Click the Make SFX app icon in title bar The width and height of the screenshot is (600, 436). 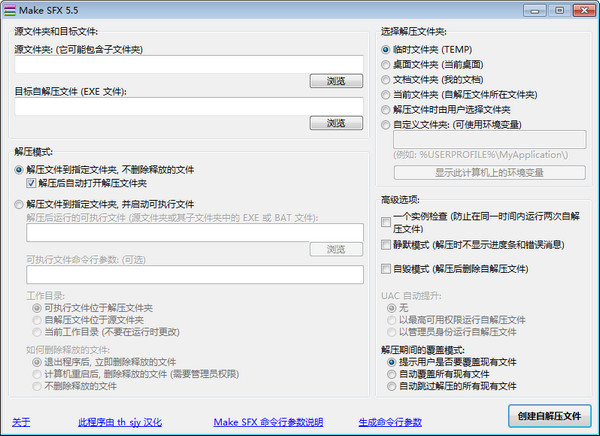[10, 10]
